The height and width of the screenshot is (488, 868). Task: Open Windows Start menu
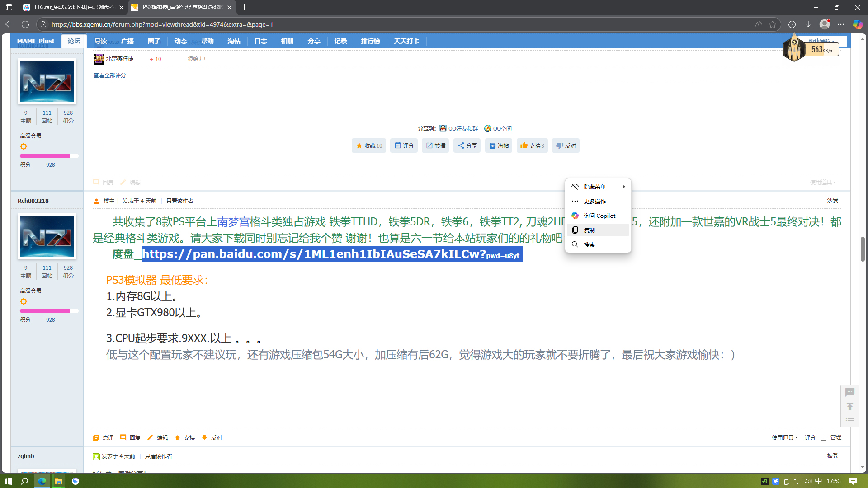tap(8, 481)
